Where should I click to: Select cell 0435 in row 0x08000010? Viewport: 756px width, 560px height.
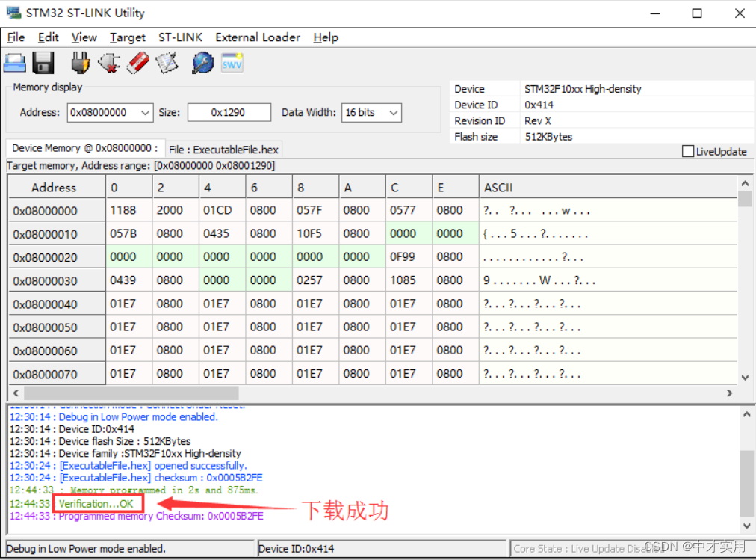click(x=222, y=233)
